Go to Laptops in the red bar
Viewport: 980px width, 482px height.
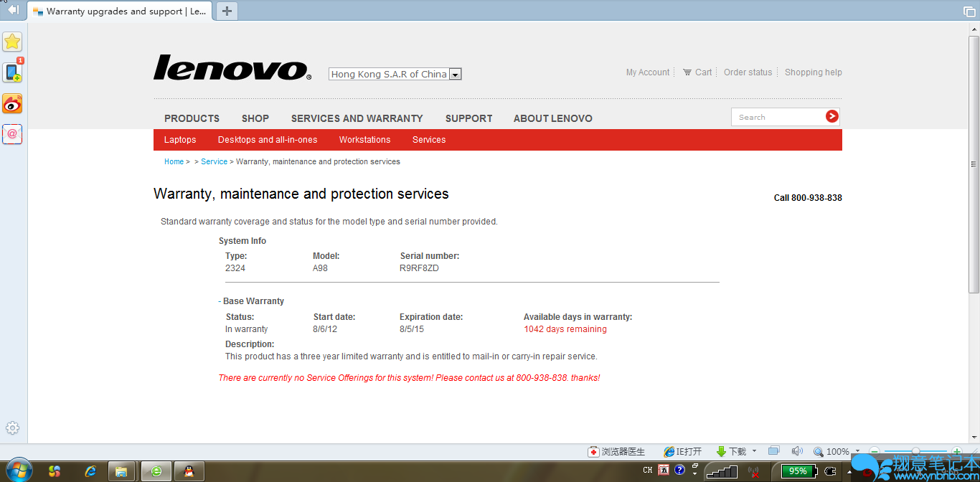180,140
